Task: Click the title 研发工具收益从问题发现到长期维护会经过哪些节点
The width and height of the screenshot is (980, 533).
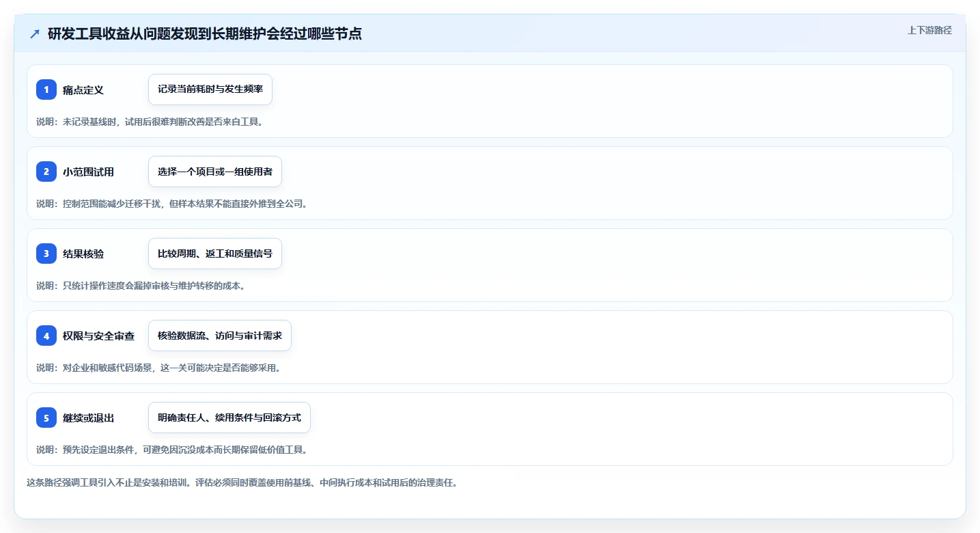Action: (205, 33)
